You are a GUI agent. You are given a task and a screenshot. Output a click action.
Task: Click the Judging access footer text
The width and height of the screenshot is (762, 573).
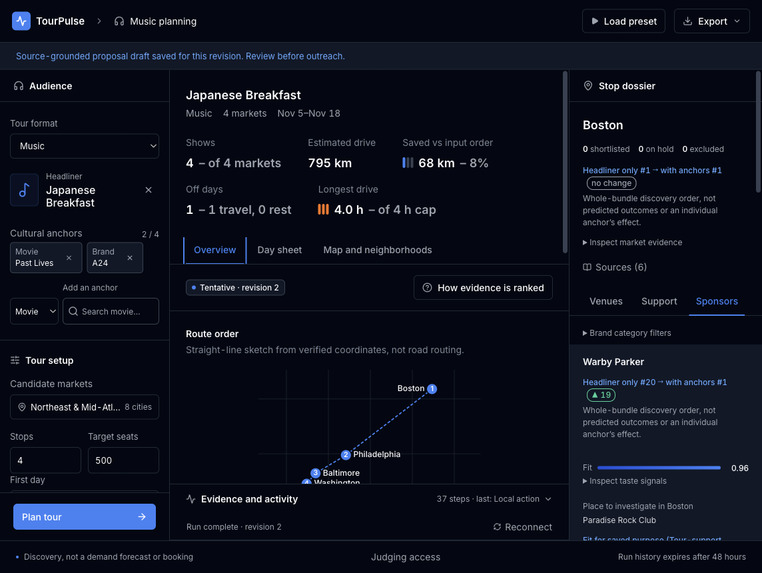tap(405, 557)
